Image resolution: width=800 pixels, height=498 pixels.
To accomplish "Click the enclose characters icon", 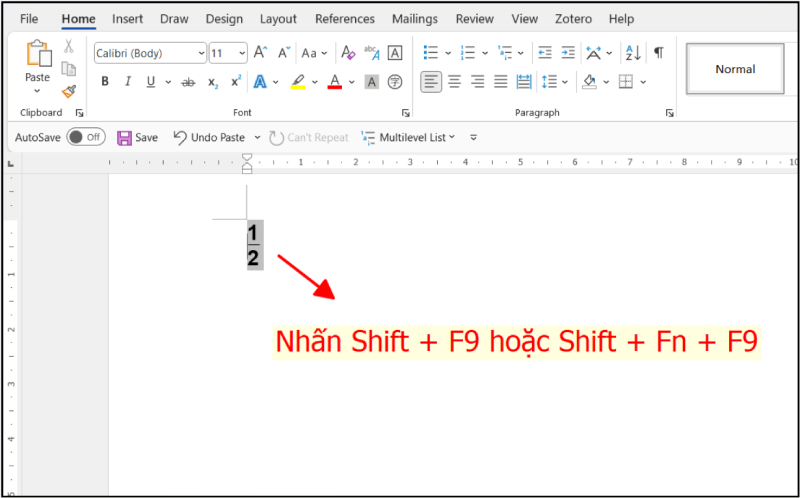I will (x=395, y=82).
